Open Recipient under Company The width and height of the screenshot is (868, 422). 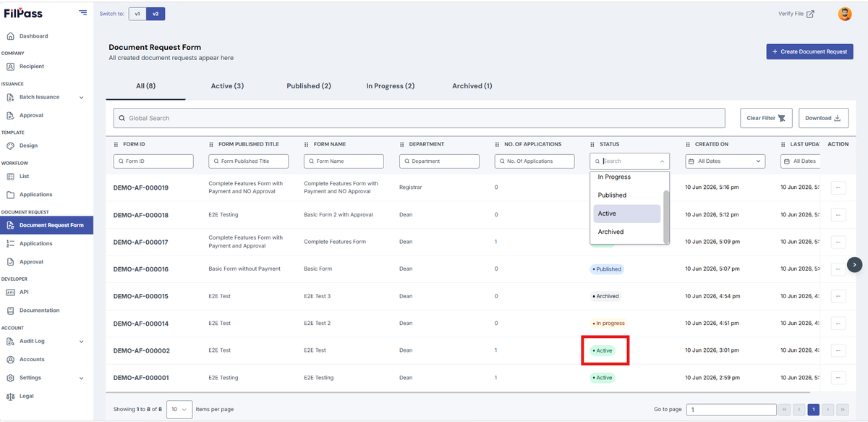point(31,67)
